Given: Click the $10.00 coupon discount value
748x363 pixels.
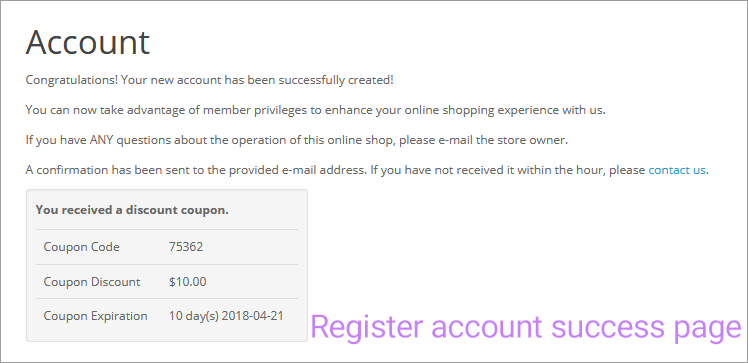Looking at the screenshot, I should click(187, 282).
